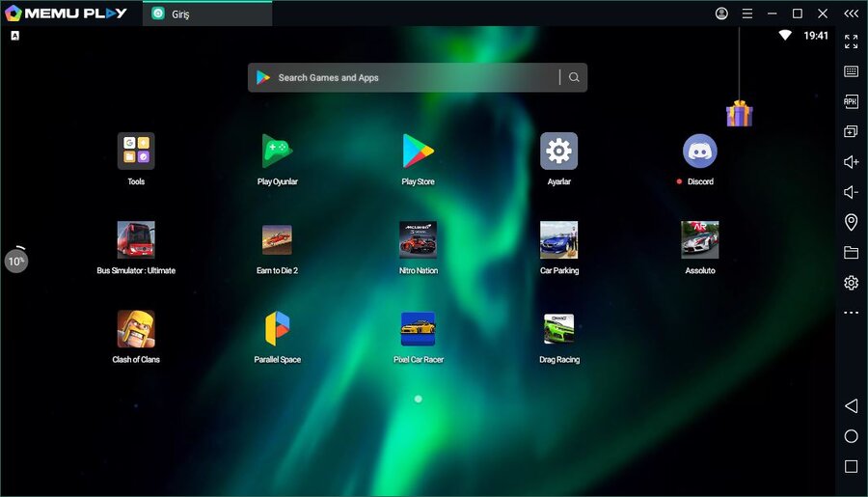Click the MEmu Play logo
Viewport: 868px width, 497px height.
[66, 14]
